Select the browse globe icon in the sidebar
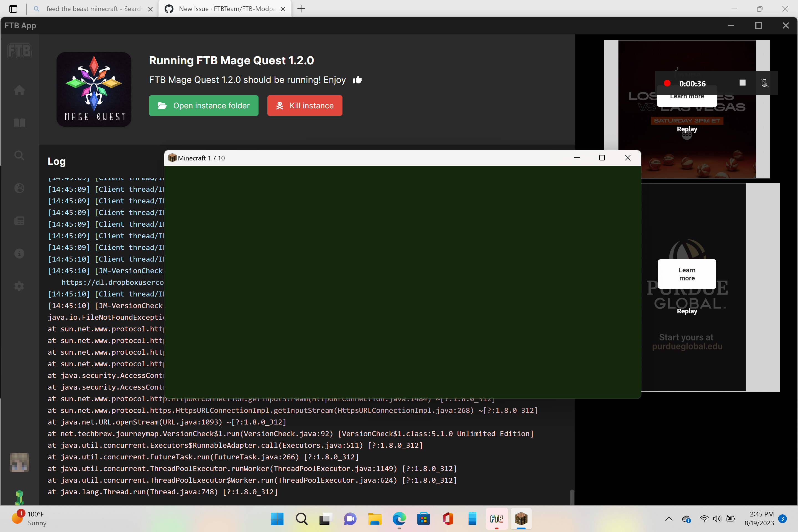Viewport: 798px width, 532px height. [x=19, y=188]
